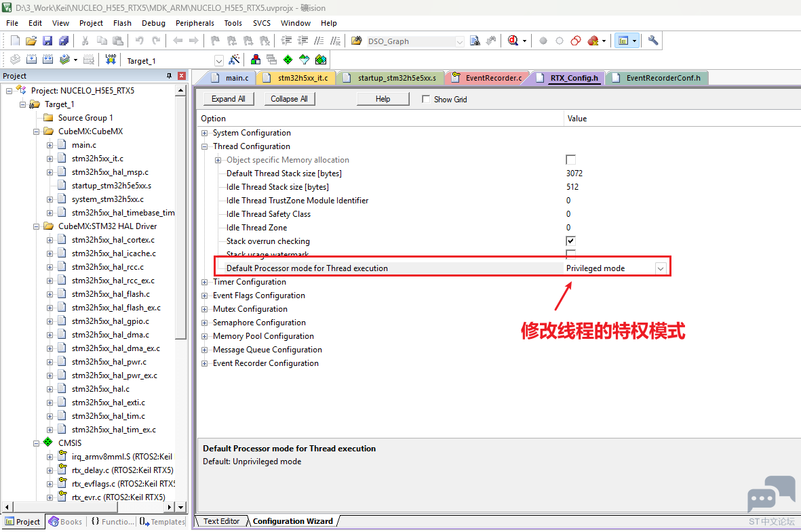
Task: Rebuild all target files icon
Action: click(x=48, y=60)
